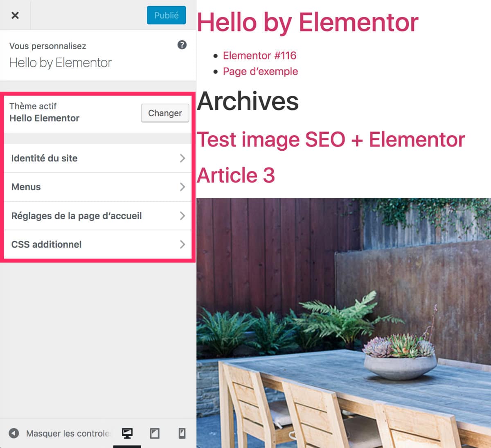Open the Identité du site section
Viewport: 491px width, 448px height.
[44, 158]
